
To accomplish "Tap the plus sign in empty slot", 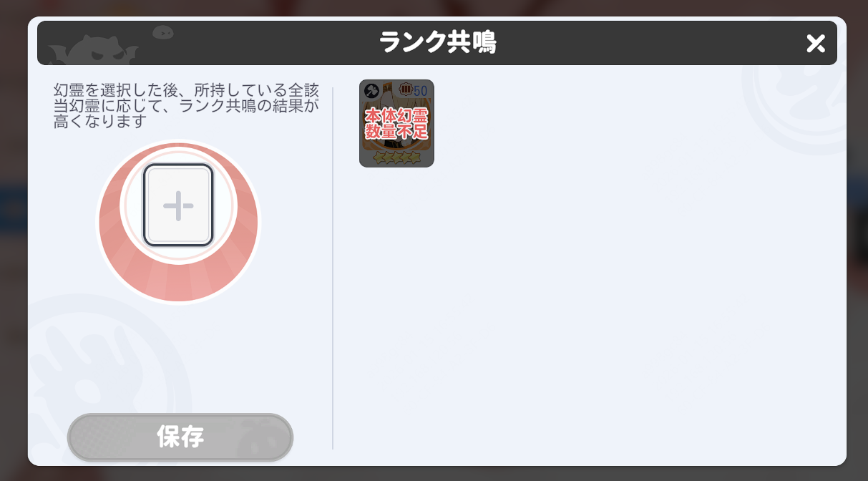I will coord(178,206).
